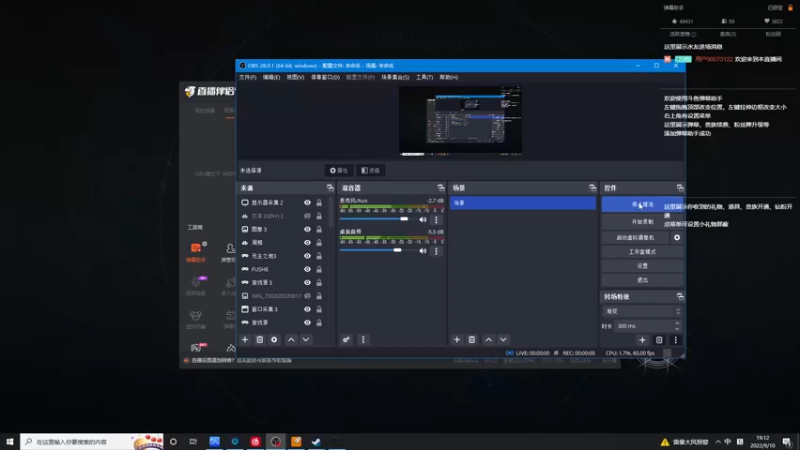Viewport: 800px width, 450px height.
Task: Remove transition using trash icon
Action: click(x=659, y=340)
